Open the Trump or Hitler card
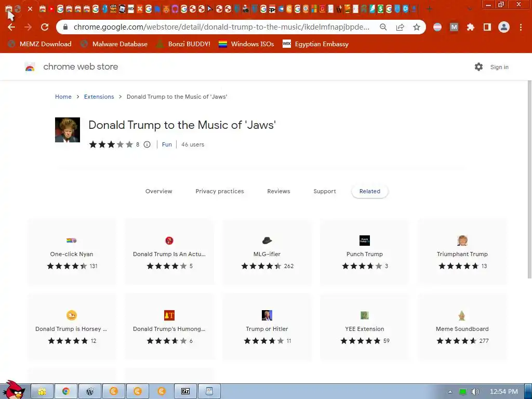Screen dimensions: 532x399 (x=267, y=326)
